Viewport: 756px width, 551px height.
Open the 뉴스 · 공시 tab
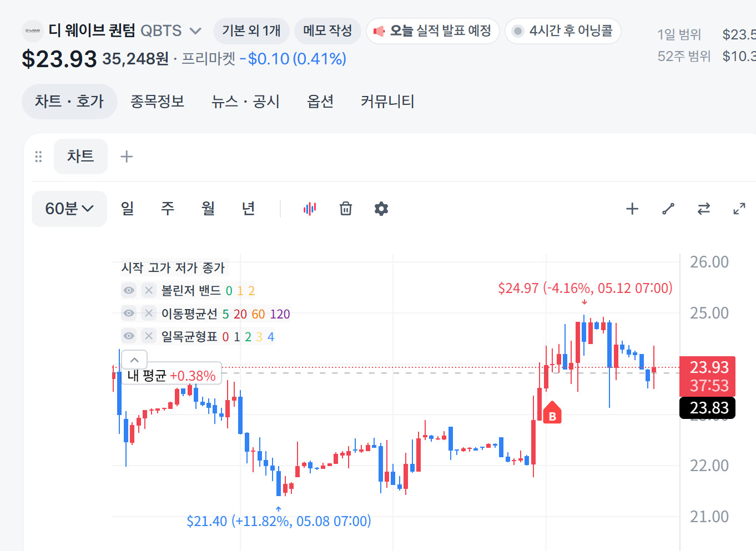pyautogui.click(x=245, y=101)
